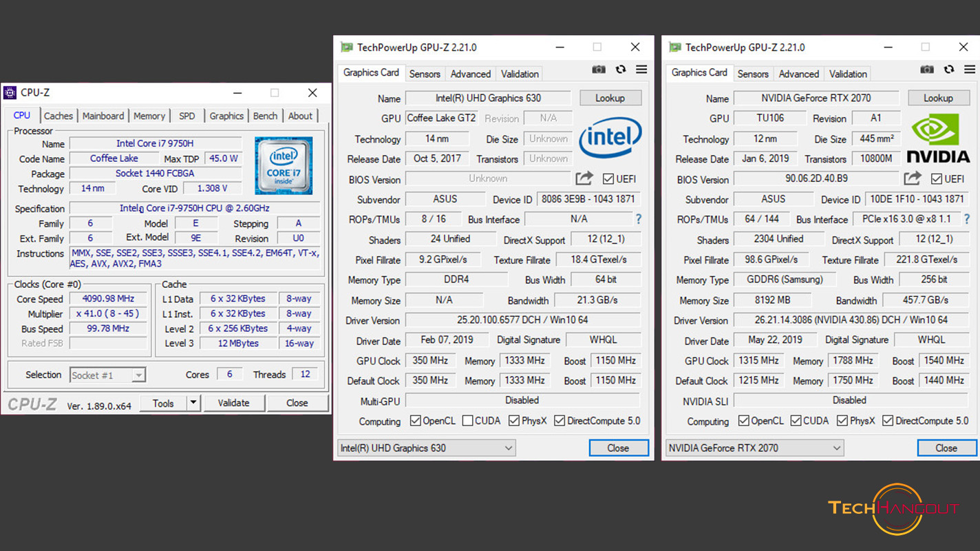Click Threads count field in CPU-Z
This screenshot has width=980, height=551.
point(305,374)
